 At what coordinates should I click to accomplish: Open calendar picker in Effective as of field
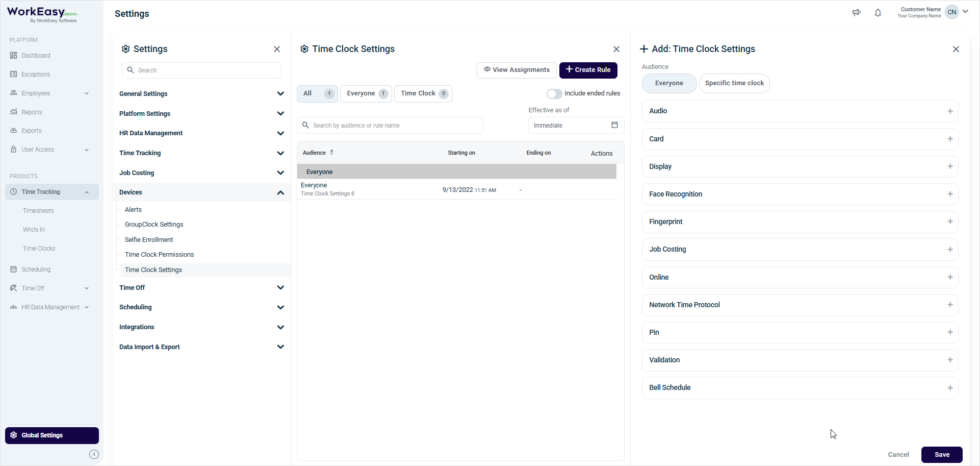[614, 125]
